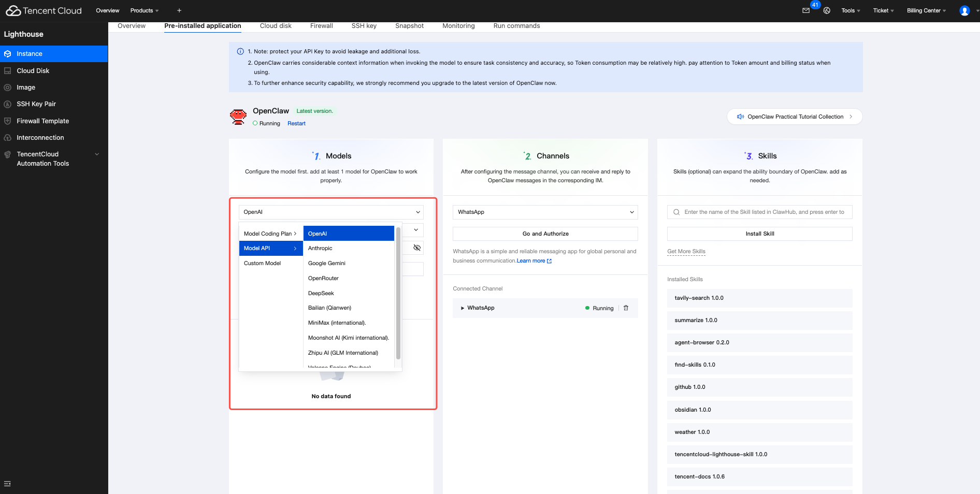Expand TencentCloud Automation Tools menu
Viewport: 980px width, 494px height.
point(96,154)
